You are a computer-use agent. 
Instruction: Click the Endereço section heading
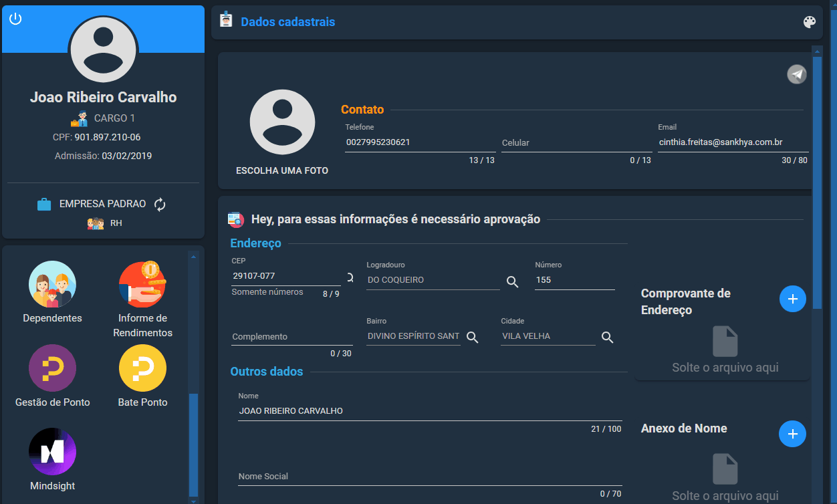click(256, 243)
